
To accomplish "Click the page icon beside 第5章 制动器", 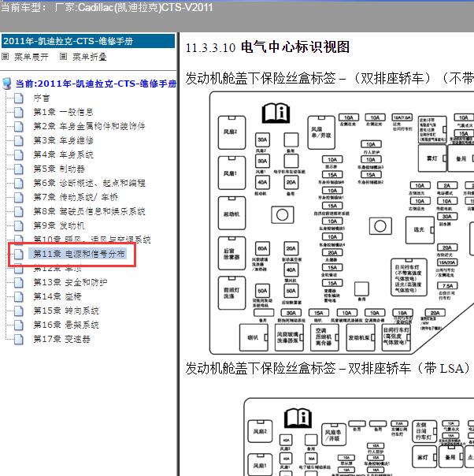I will (x=19, y=169).
